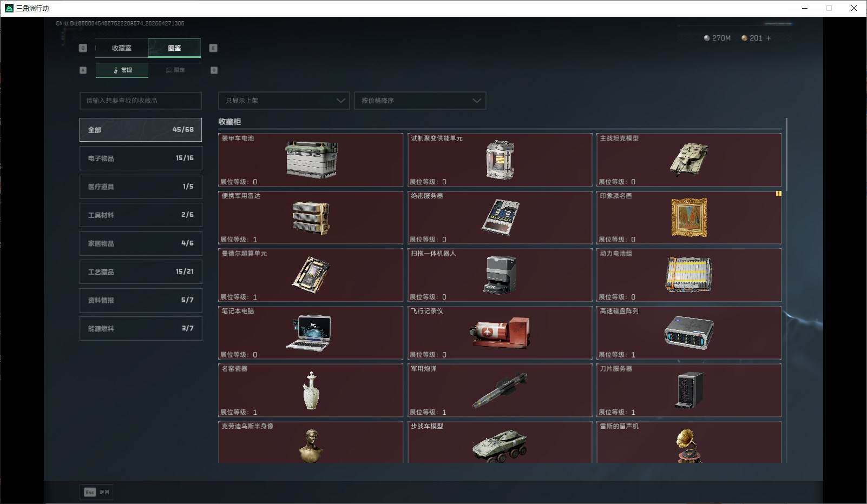867x504 pixels.
Task: Select the 常规 sub-tab
Action: (122, 70)
